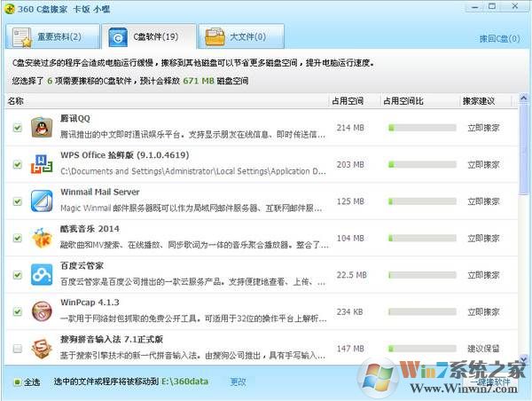This screenshot has height=401, width=532.
Task: Click 立即搬家 for WPS Office
Action: (x=483, y=165)
